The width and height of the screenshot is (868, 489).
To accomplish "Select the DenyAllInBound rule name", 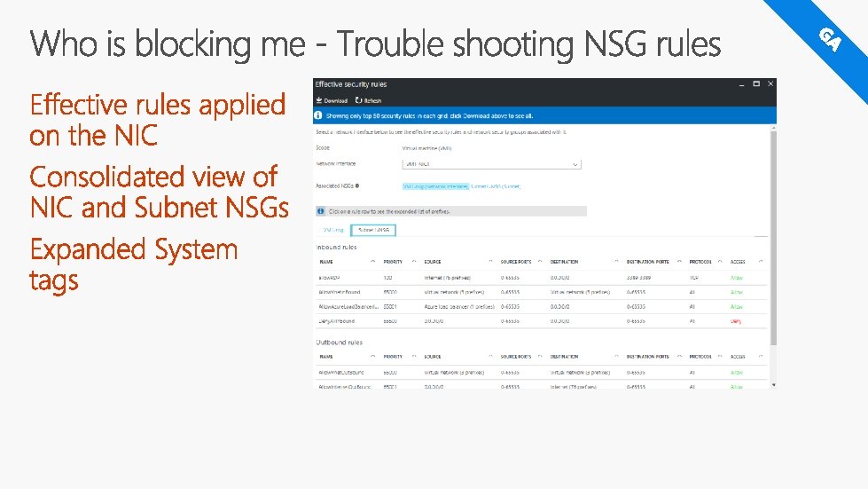I will [337, 320].
